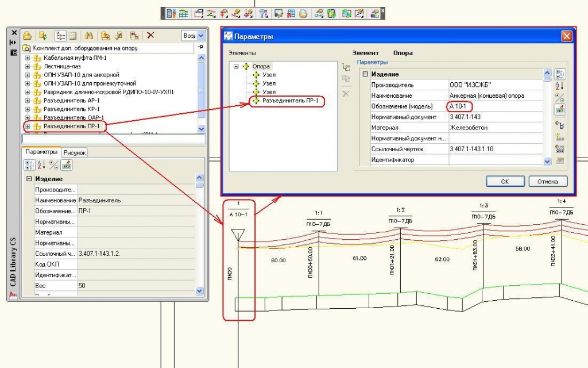The image size is (588, 368).
Task: Select 'Разъединитель ПР-1' in dialog elements tree
Action: (x=290, y=101)
